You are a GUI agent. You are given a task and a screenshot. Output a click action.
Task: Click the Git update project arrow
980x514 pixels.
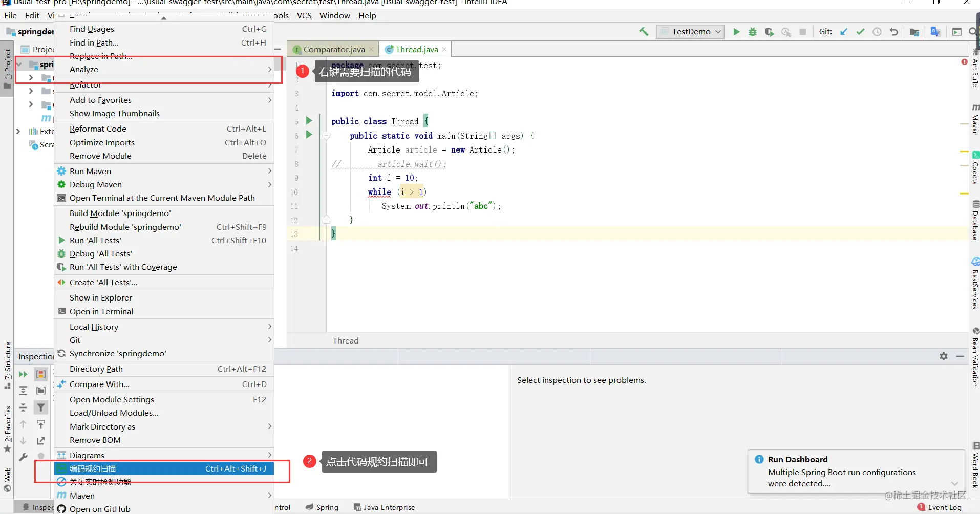pyautogui.click(x=844, y=32)
